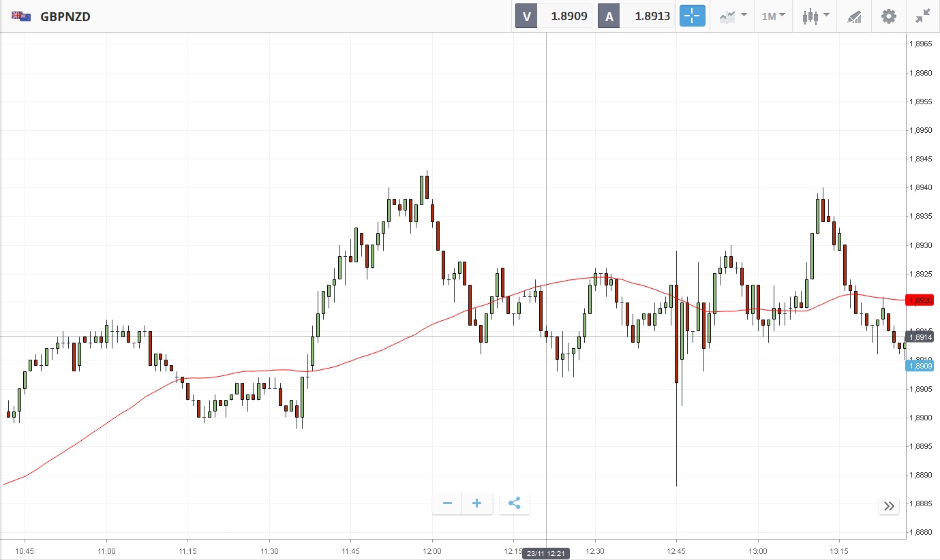This screenshot has width=940, height=560.
Task: Zoom in with the plus button
Action: pos(477,503)
